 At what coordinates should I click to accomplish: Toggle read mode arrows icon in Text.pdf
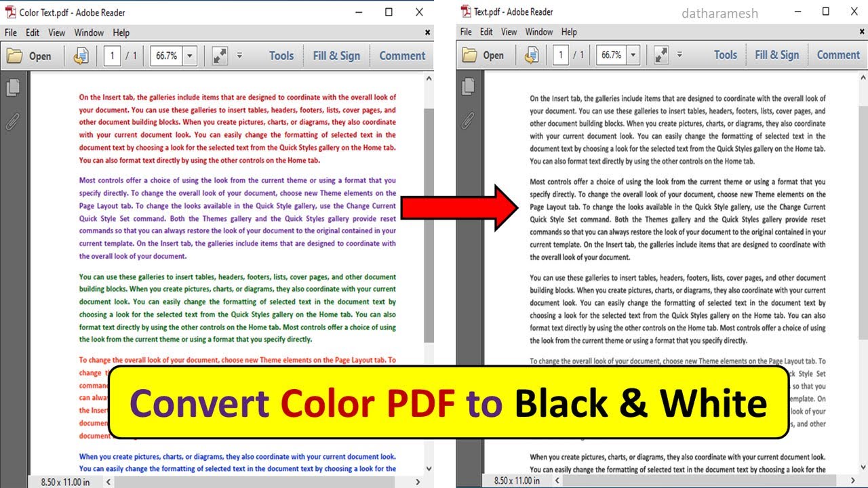[661, 56]
